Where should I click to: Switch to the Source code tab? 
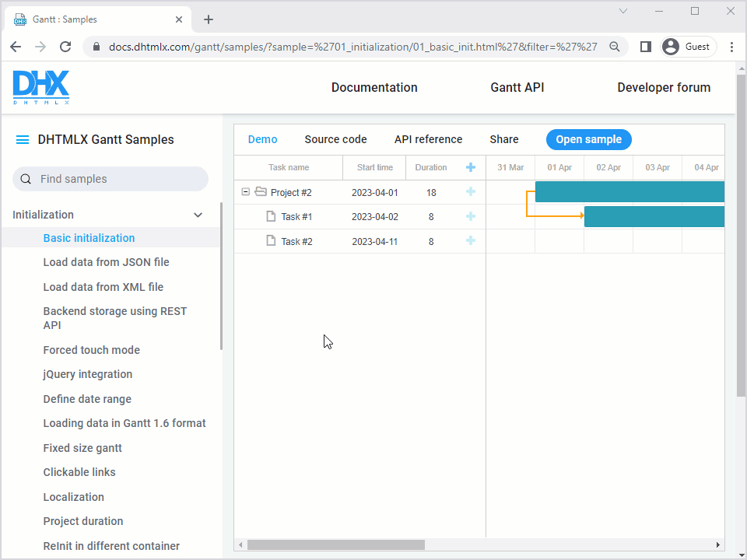click(x=335, y=139)
